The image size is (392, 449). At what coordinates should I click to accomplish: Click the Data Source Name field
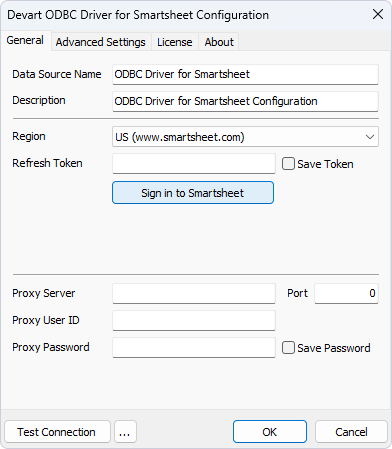[245, 74]
